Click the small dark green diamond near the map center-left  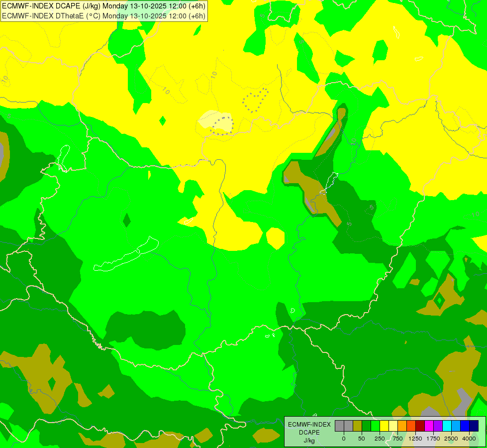click(x=127, y=221)
